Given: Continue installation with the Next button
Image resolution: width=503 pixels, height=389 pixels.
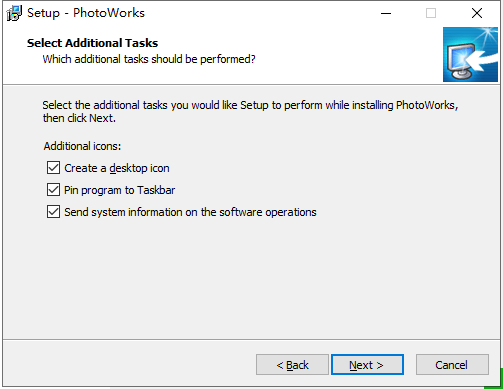Looking at the screenshot, I should point(367,365).
